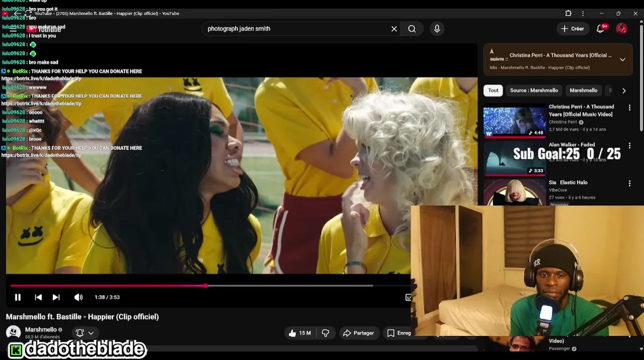This screenshot has width=644, height=360.
Task: Click Sia Elastic Halo title
Action: (x=568, y=182)
